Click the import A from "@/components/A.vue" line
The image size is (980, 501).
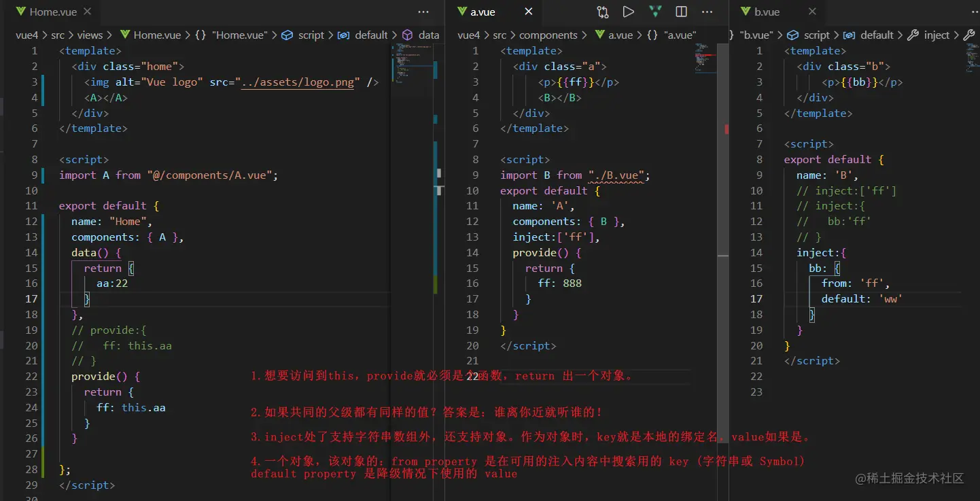[169, 175]
